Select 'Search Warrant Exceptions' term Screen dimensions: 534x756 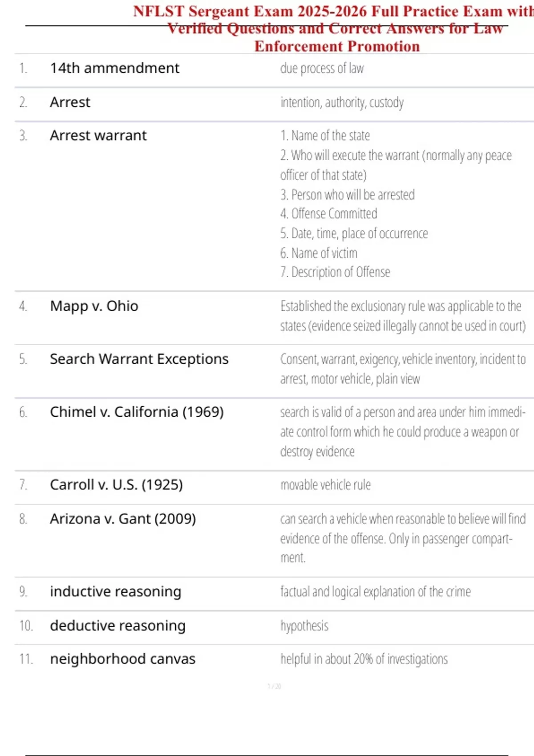[139, 359]
